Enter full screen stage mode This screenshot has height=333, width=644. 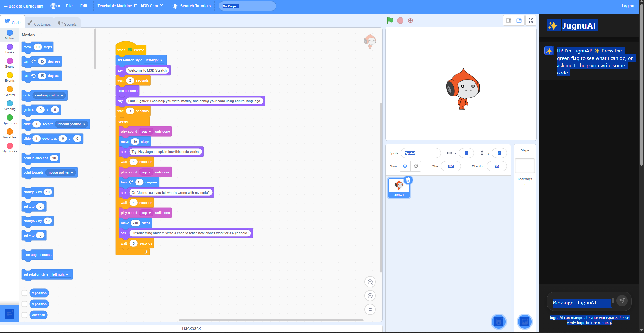coord(531,20)
